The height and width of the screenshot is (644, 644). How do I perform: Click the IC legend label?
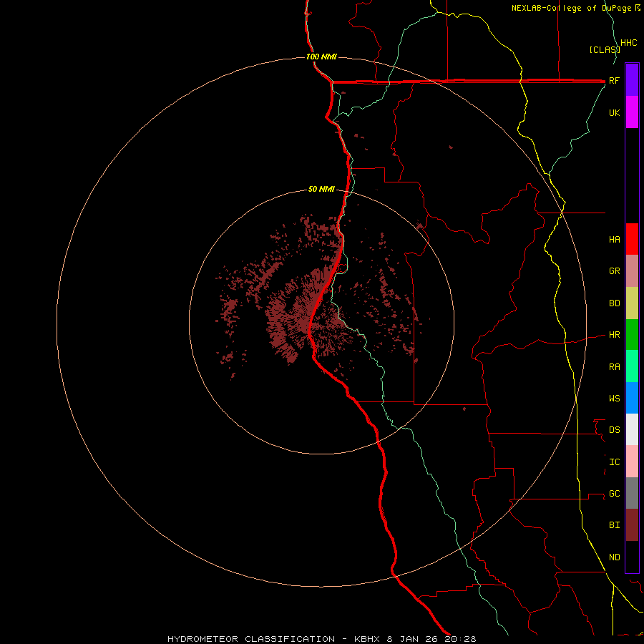[614, 462]
